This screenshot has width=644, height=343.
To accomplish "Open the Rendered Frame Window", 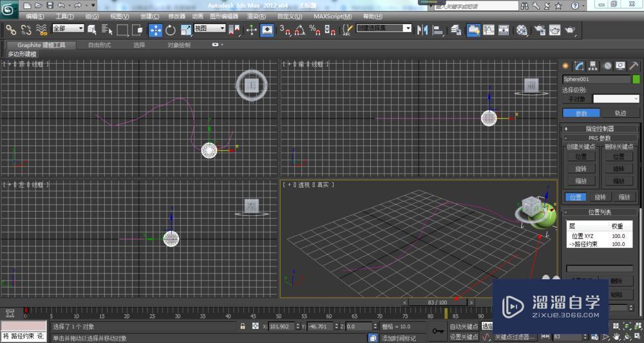I will [554, 30].
